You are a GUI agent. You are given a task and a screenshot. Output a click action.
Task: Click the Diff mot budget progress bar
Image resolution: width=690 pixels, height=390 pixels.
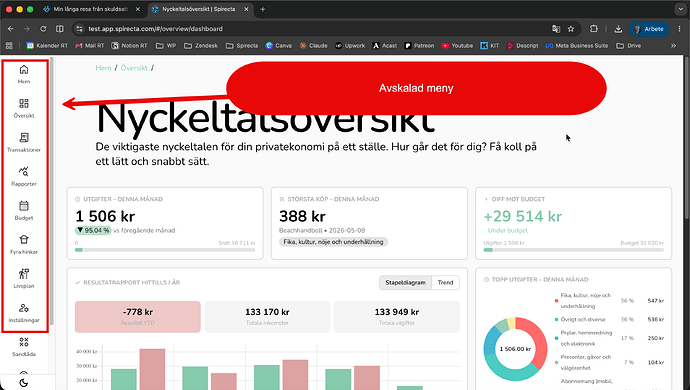573,250
